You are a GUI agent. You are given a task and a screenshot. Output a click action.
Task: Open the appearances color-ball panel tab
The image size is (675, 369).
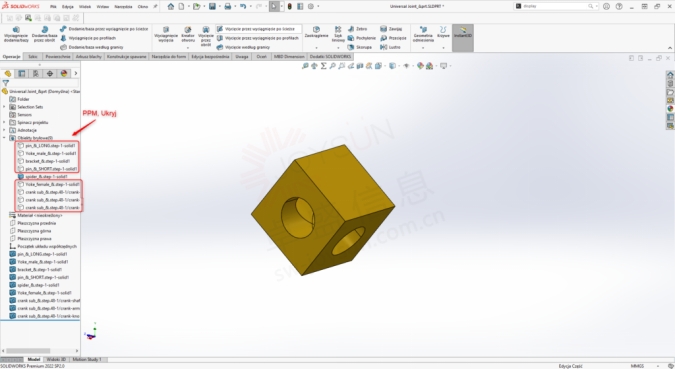(64, 74)
